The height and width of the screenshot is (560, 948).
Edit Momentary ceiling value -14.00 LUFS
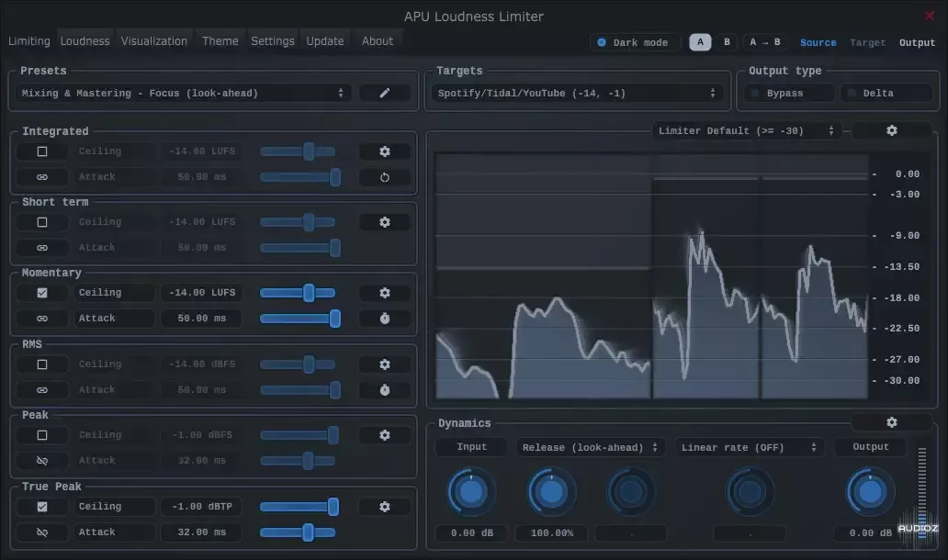(202, 293)
